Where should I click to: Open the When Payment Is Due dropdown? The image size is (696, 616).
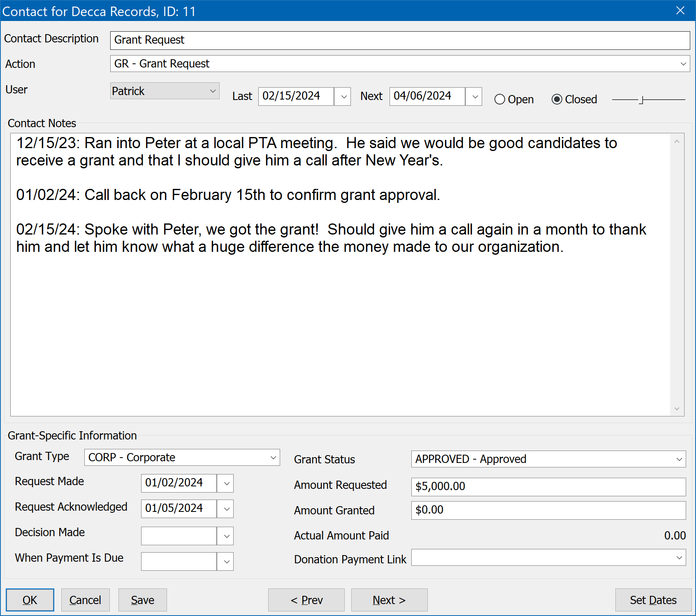click(x=225, y=562)
